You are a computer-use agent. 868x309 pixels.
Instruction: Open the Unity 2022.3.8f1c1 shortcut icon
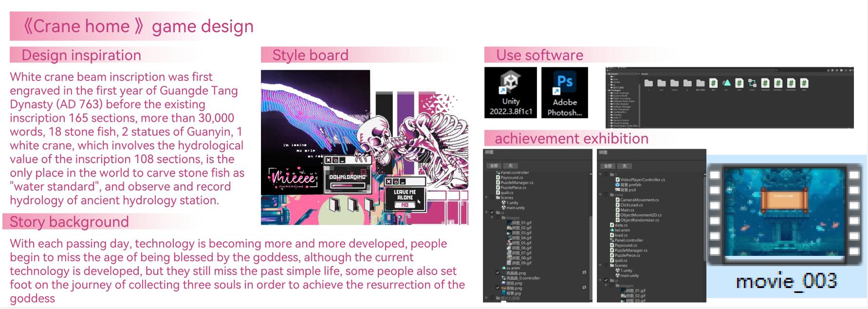[x=510, y=93]
